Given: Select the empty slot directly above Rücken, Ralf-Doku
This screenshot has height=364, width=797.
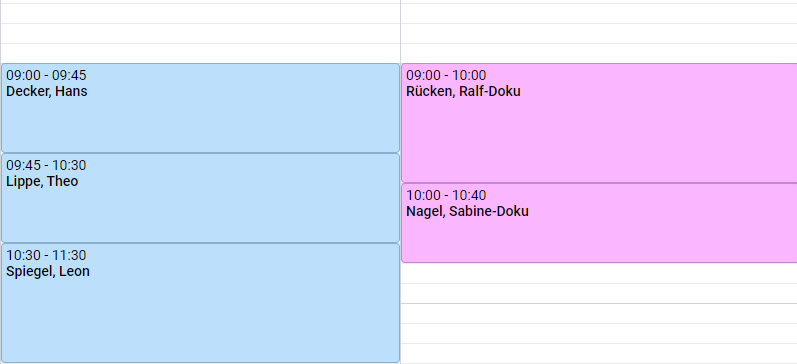Looking at the screenshot, I should (599, 53).
